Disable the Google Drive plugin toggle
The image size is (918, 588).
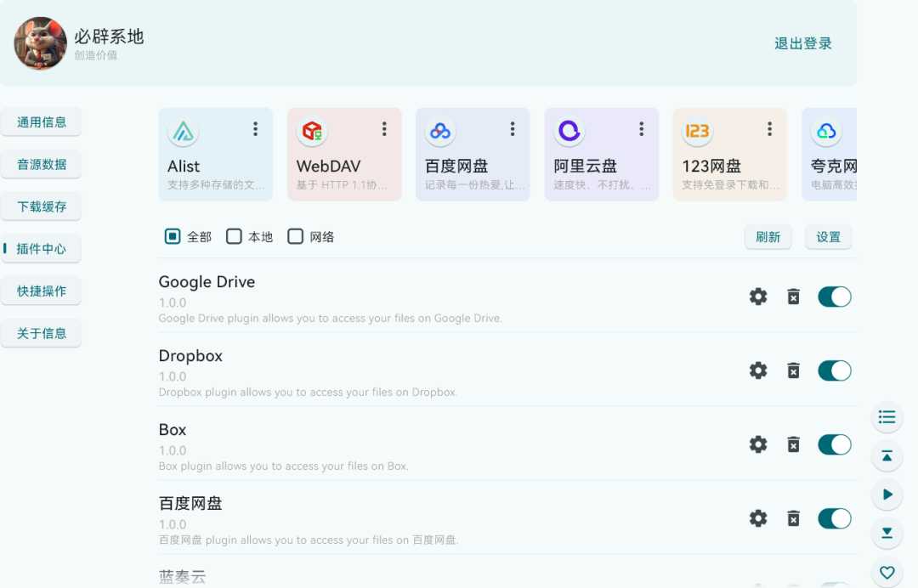coord(835,297)
